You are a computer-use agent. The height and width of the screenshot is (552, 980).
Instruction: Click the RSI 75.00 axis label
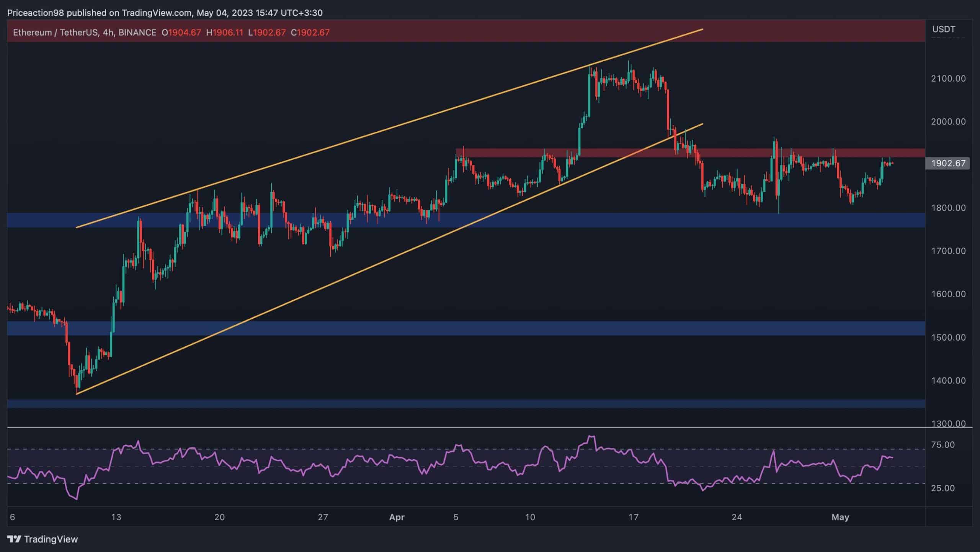click(x=942, y=445)
